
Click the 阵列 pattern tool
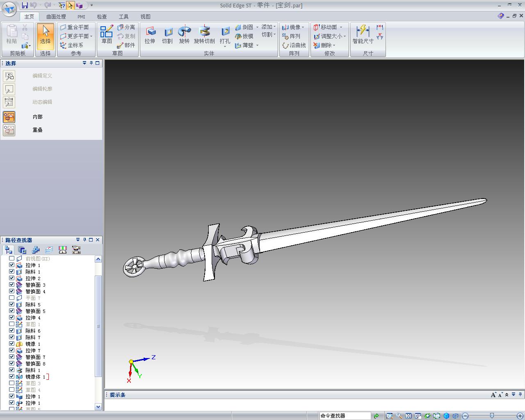coord(291,36)
